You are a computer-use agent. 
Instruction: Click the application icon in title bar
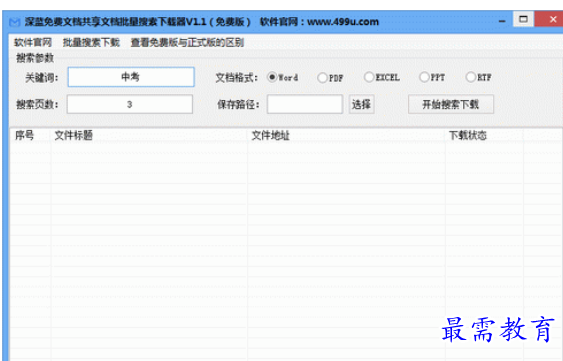(14, 22)
